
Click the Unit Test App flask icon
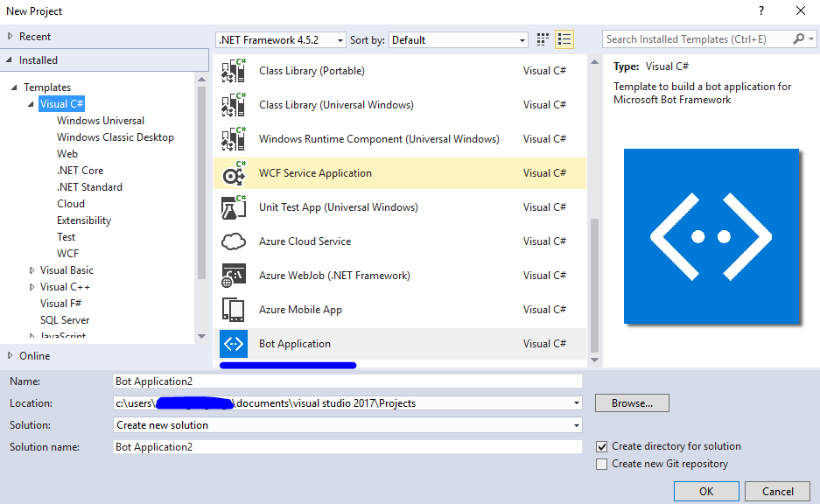[234, 207]
